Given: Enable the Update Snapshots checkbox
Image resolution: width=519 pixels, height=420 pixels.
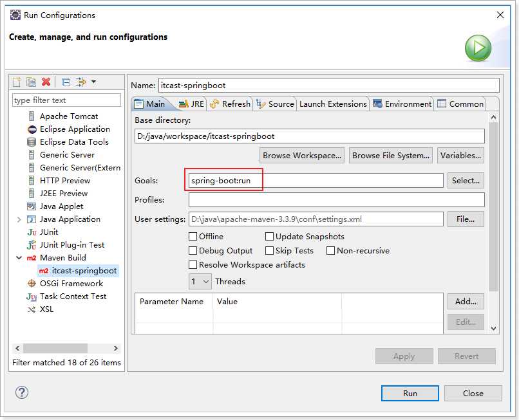Looking at the screenshot, I should (269, 237).
